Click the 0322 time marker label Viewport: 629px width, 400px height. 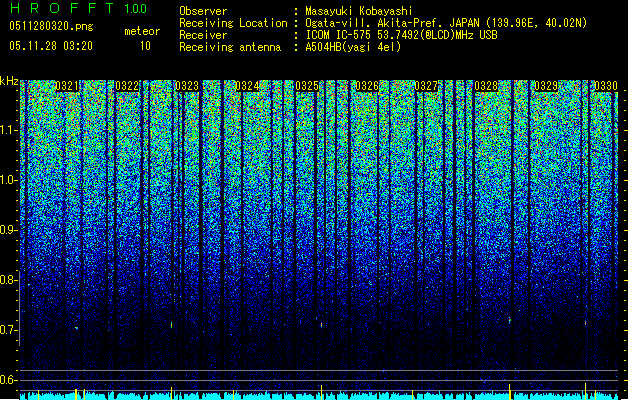point(127,86)
